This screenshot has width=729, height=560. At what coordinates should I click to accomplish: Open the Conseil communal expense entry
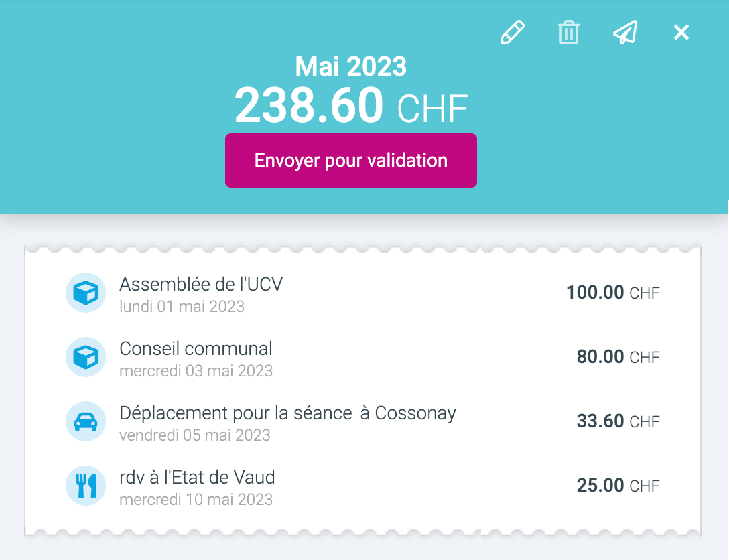196,348
